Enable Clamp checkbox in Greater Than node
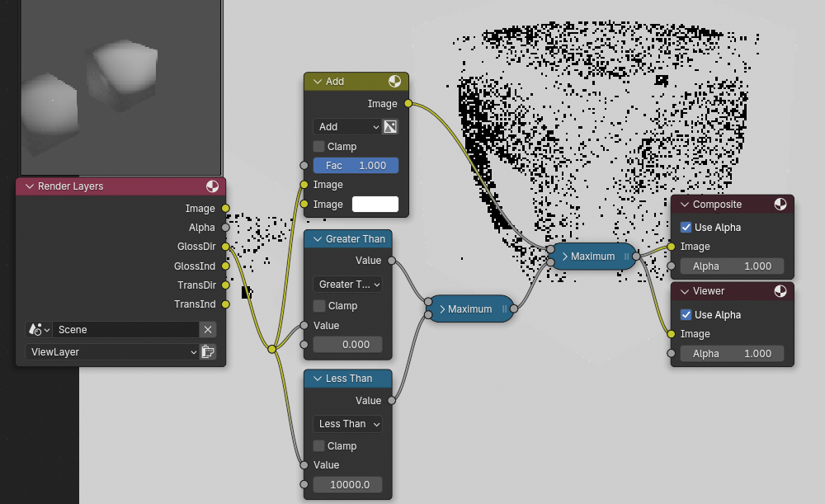The height and width of the screenshot is (504, 825). [x=318, y=306]
